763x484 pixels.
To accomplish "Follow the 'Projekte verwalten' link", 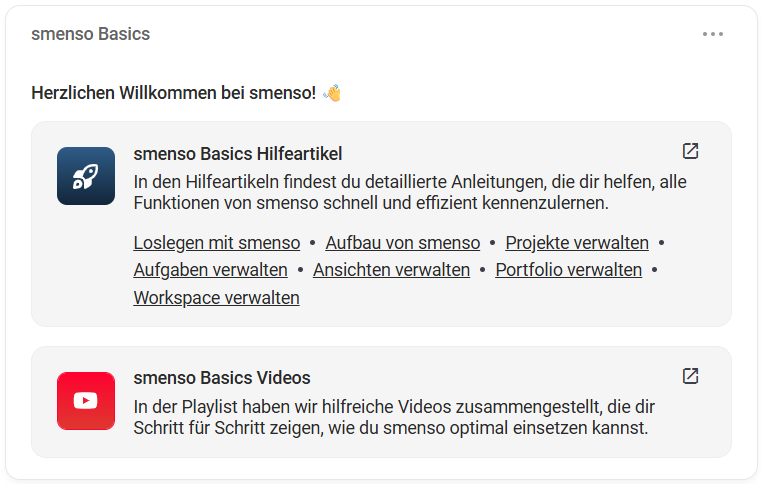I will pos(577,243).
